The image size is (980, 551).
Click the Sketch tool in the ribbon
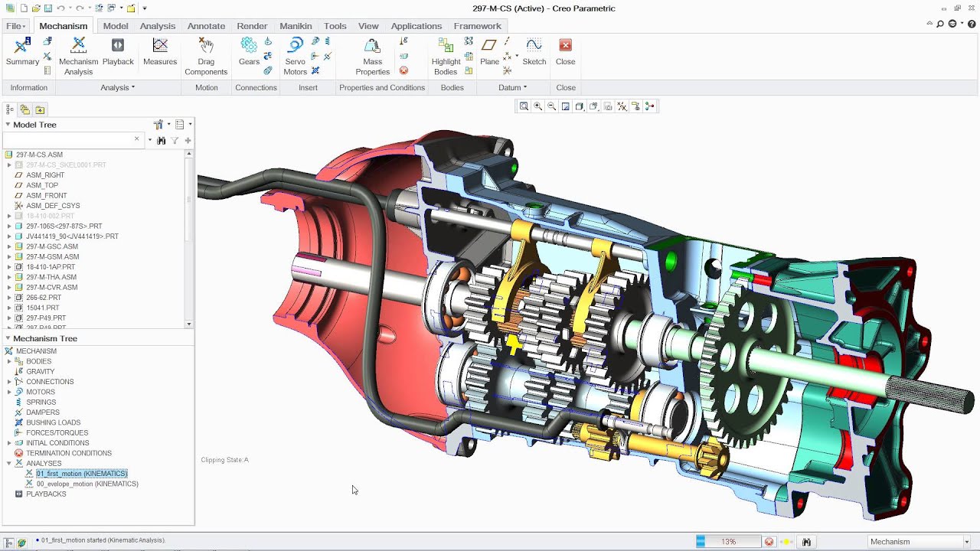coord(534,51)
